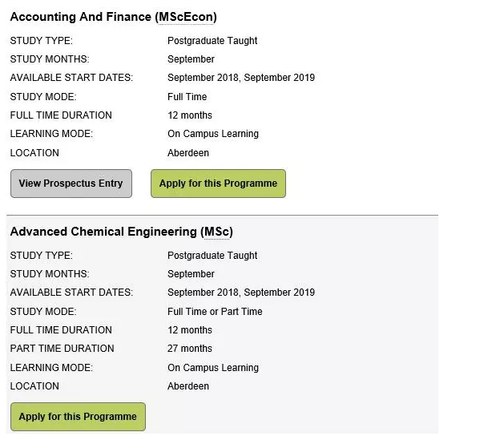This screenshot has height=440, width=504.
Task: Apply for the Accounting And Finance programme
Action: [x=218, y=184]
